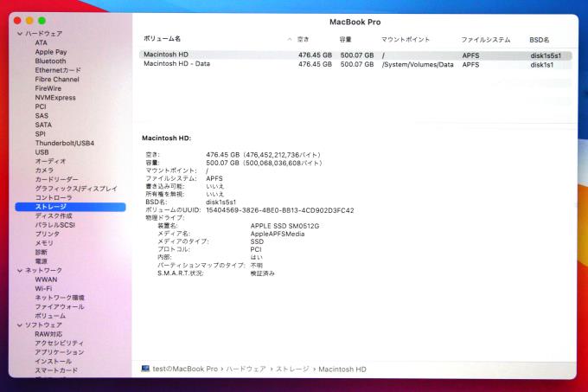The width and height of the screenshot is (588, 392).
Task: Click the AppleAPFSMedia media name value
Action: (x=278, y=234)
